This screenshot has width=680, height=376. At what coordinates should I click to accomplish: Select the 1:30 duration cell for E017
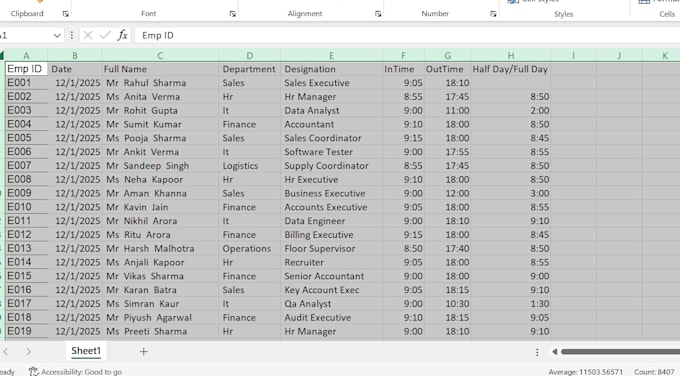[x=511, y=304]
